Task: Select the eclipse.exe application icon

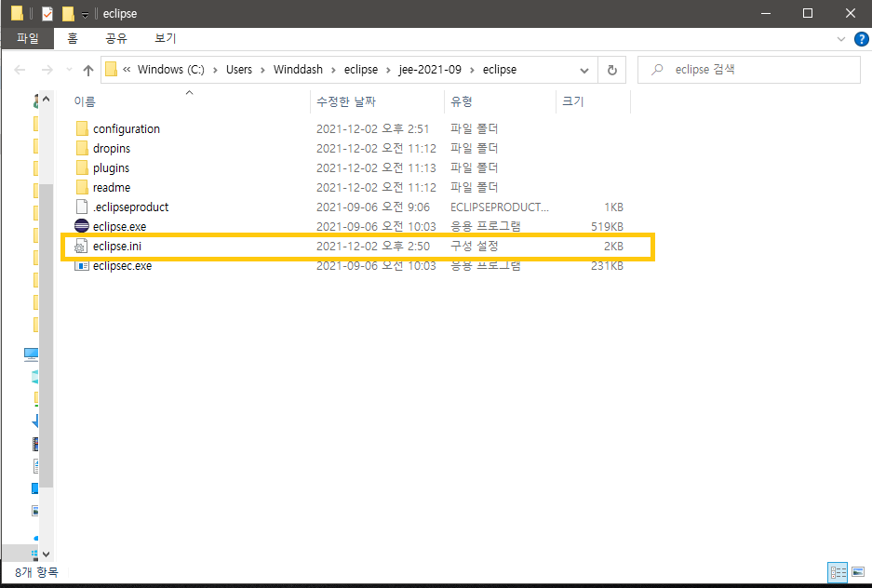Action: click(x=82, y=226)
